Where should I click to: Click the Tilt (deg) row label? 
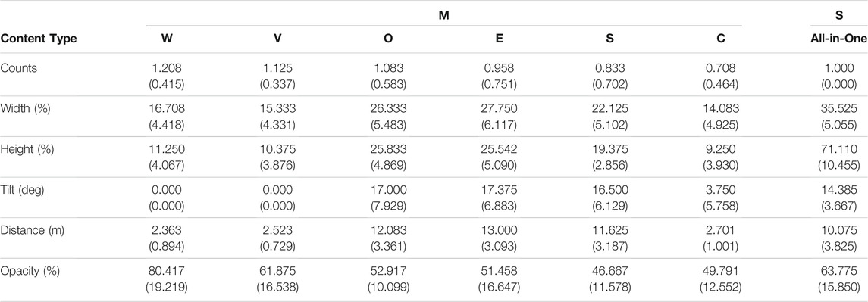pyautogui.click(x=23, y=191)
